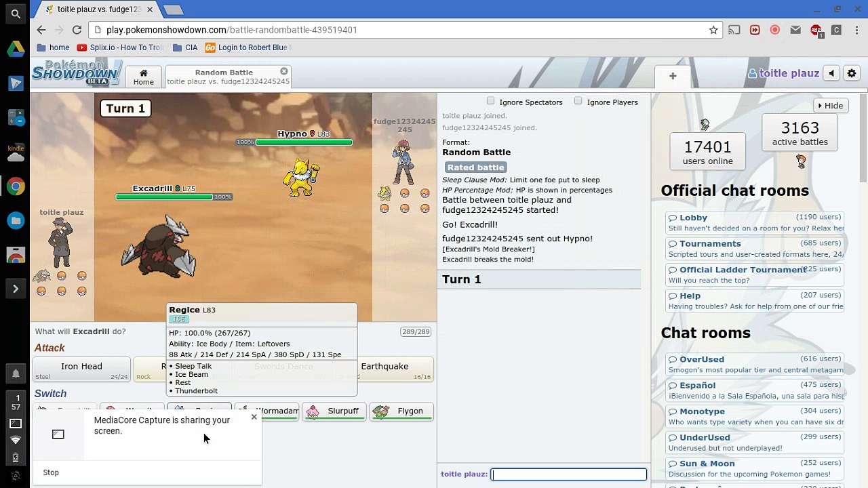The image size is (868, 488).
Task: Click the gray C extension icon
Action: pyautogui.click(x=836, y=30)
